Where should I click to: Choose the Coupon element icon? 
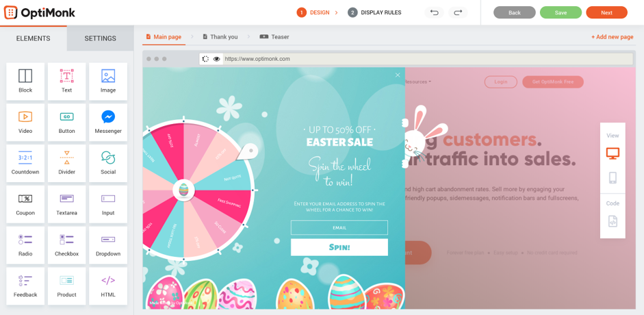pyautogui.click(x=25, y=199)
